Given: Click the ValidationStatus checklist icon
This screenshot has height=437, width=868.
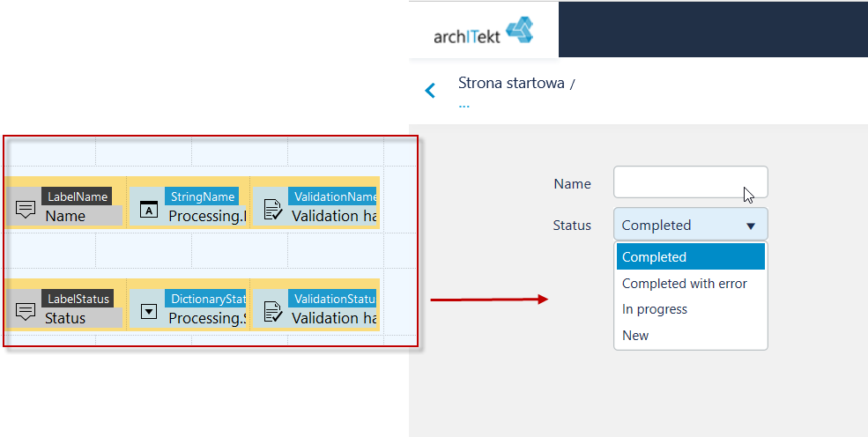Looking at the screenshot, I should pyautogui.click(x=273, y=312).
